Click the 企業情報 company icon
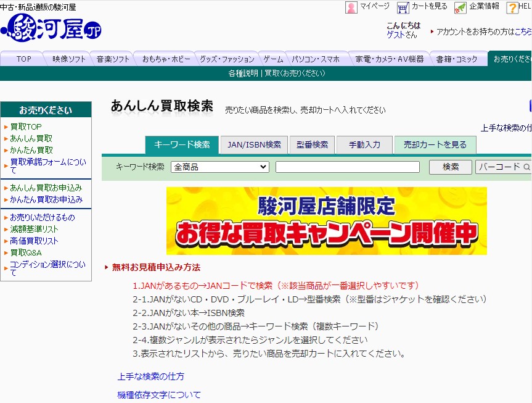532x403 pixels. tap(460, 7)
